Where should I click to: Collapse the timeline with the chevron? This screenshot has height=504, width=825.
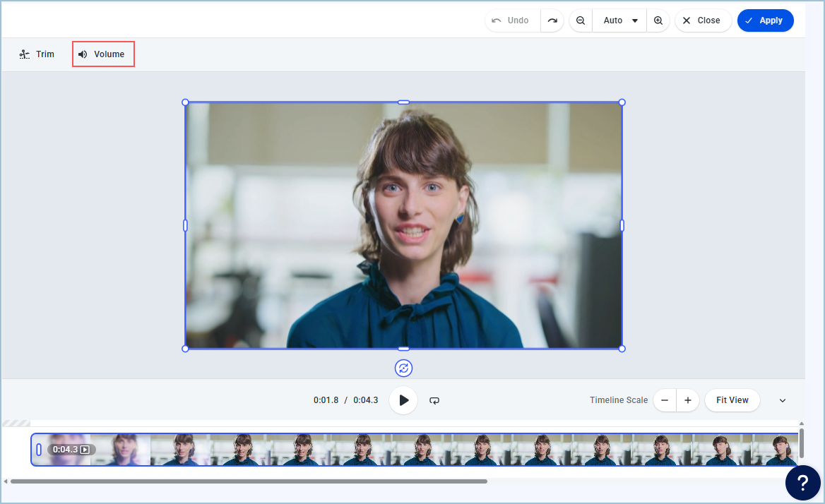tap(783, 400)
